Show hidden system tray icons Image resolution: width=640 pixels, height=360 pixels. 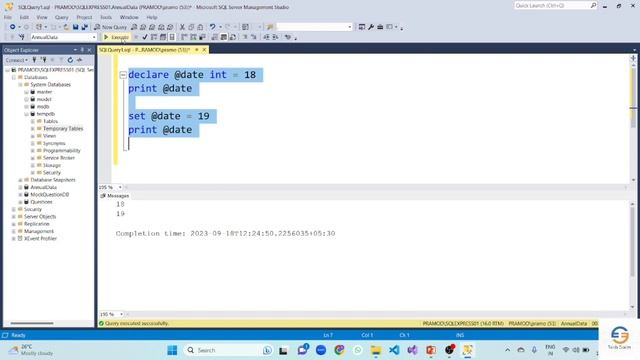coord(507,350)
